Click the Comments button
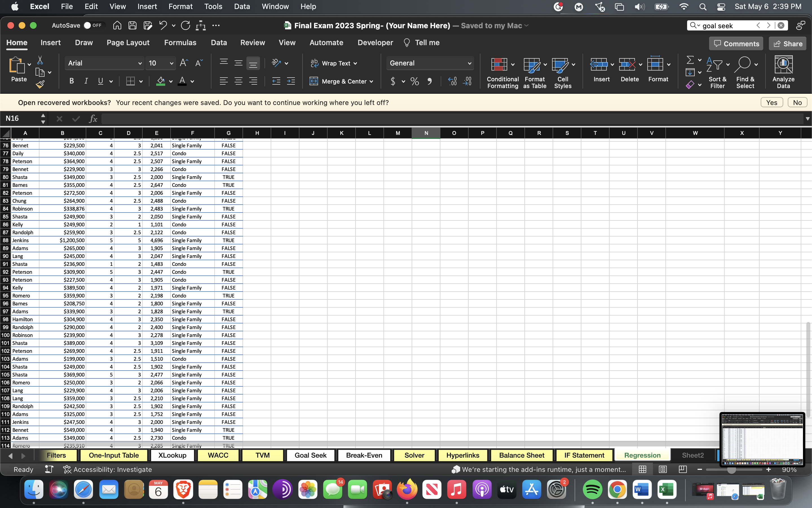Screen dimensions: 812x508 point(736,44)
